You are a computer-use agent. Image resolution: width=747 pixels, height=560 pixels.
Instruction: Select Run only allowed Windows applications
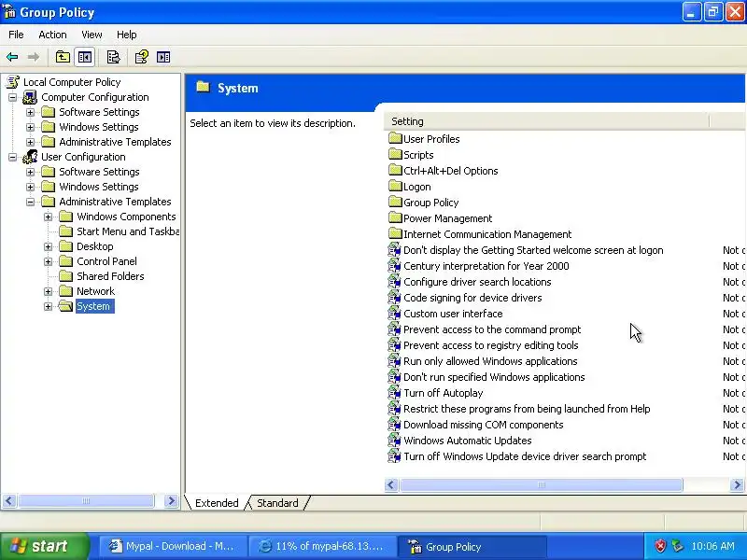pos(490,361)
